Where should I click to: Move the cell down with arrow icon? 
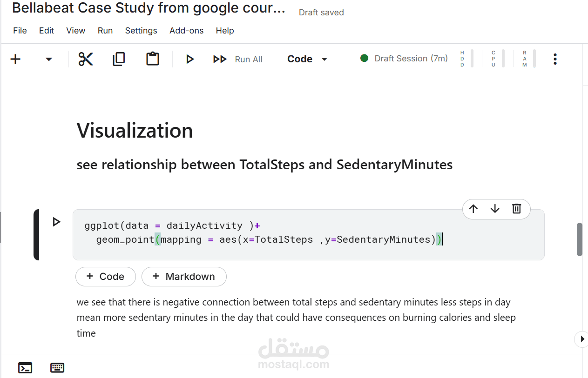[x=495, y=209]
